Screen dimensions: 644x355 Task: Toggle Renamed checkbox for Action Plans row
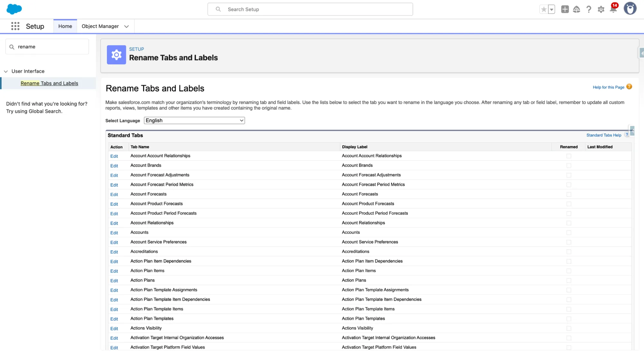click(569, 280)
